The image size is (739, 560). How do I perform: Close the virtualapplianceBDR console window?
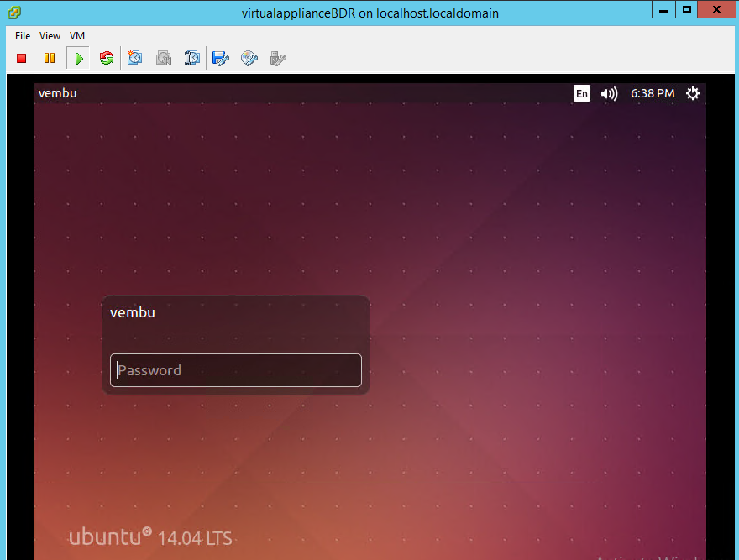click(x=716, y=9)
